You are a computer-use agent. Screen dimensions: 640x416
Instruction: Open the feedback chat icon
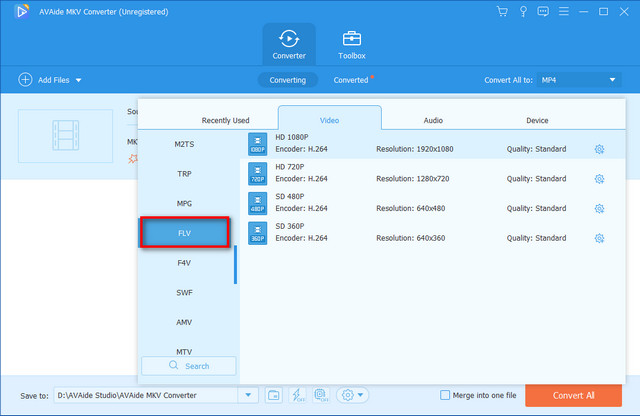[x=543, y=11]
